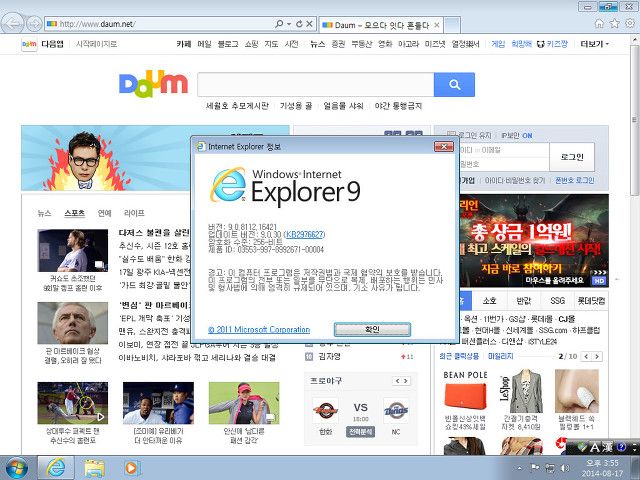Open Favorites with the star icon
The height and width of the screenshot is (480, 640).
pos(614,24)
